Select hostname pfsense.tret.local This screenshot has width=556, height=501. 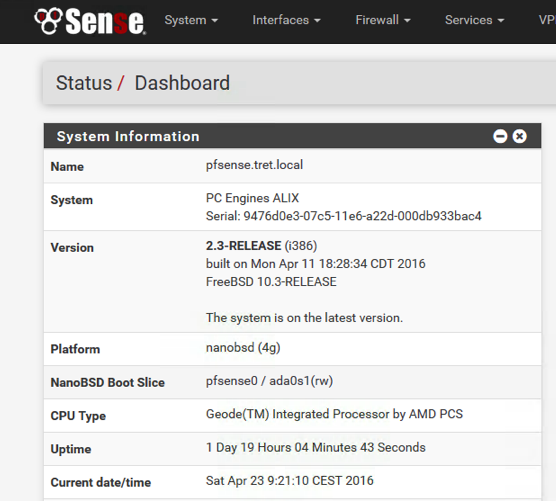(254, 165)
